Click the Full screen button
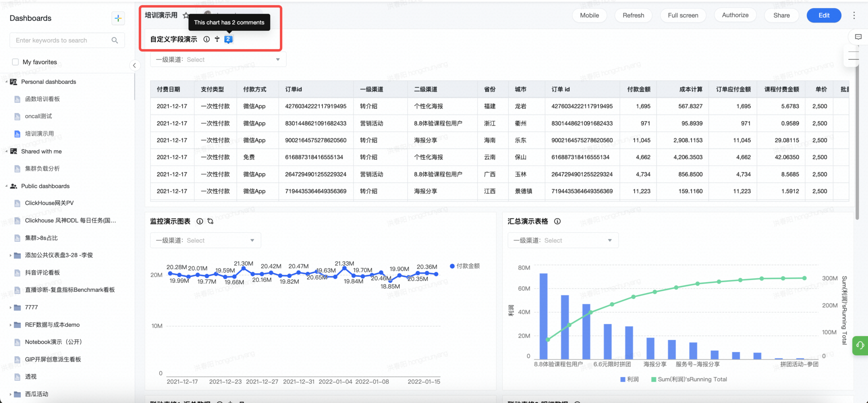 (683, 15)
